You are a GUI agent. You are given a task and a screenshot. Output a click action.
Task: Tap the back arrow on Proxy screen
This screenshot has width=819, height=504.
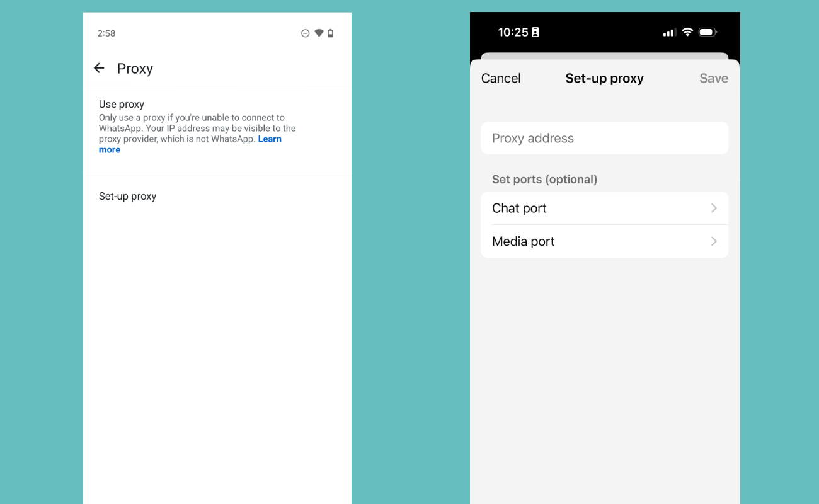pos(99,68)
